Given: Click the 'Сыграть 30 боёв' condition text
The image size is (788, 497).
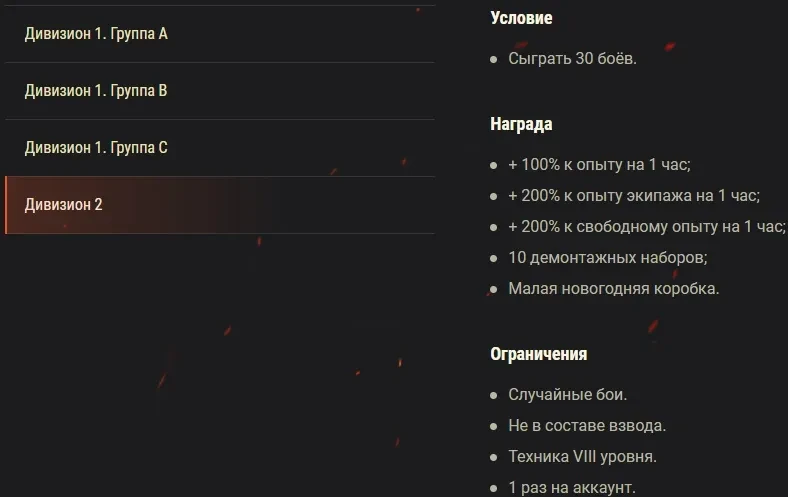Looking at the screenshot, I should point(572,58).
